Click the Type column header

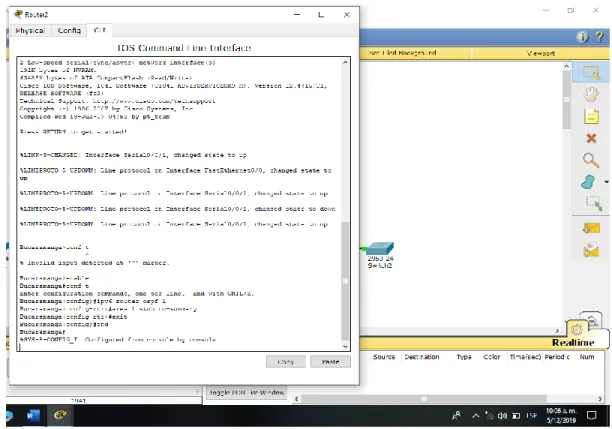coord(464,357)
